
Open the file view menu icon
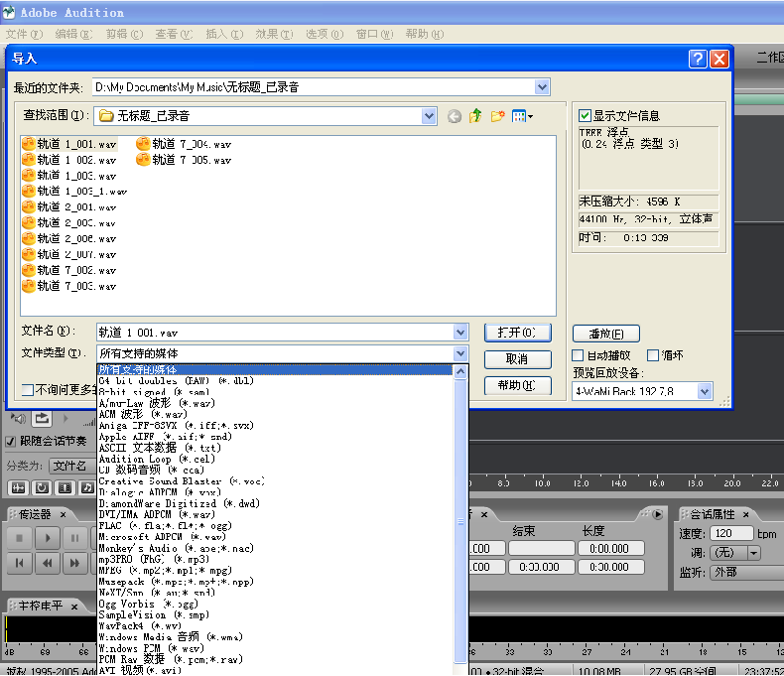pos(522,116)
